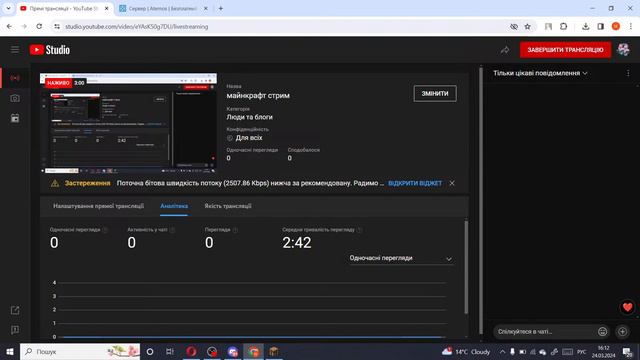This screenshot has height=360, width=640.
Task: Click the info icon next to Активність у чаті
Action: [x=172, y=230]
